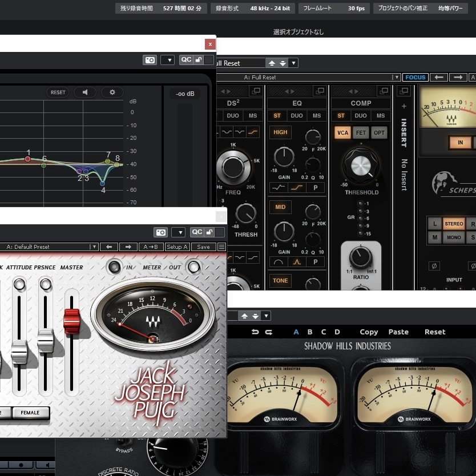Select the orange shelf shape icon in the HIGH band
The image size is (476, 476).
[297, 187]
